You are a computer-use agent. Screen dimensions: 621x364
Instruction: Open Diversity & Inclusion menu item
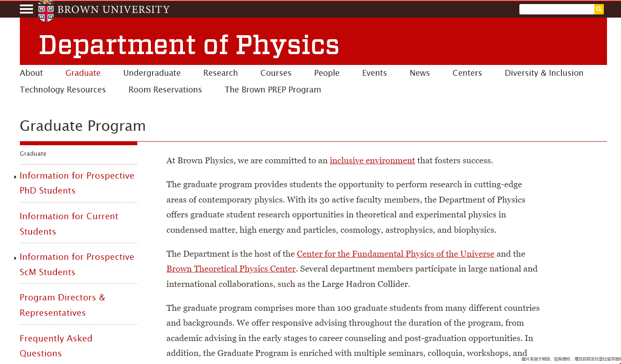[x=544, y=73]
